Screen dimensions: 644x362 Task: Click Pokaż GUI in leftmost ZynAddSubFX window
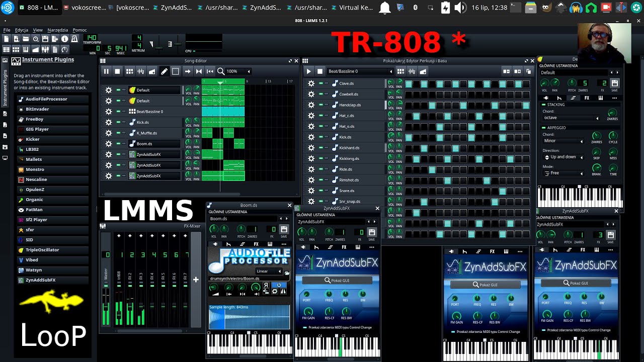tap(337, 280)
